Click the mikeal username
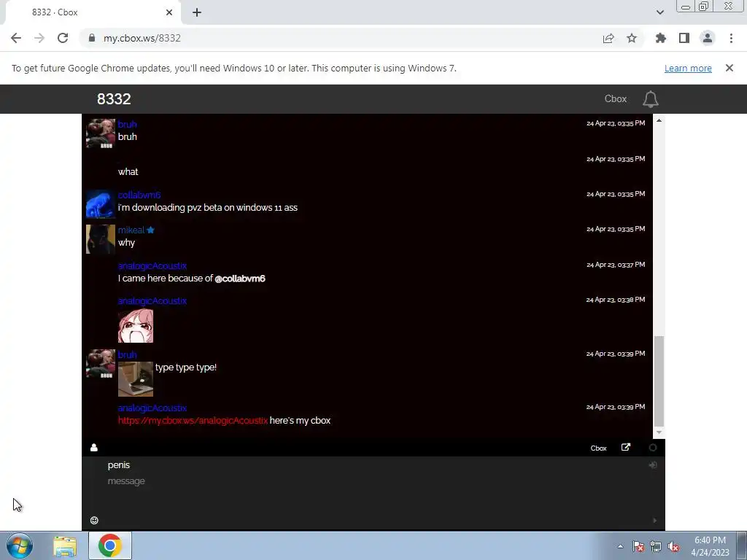Image resolution: width=747 pixels, height=560 pixels. pos(131,230)
